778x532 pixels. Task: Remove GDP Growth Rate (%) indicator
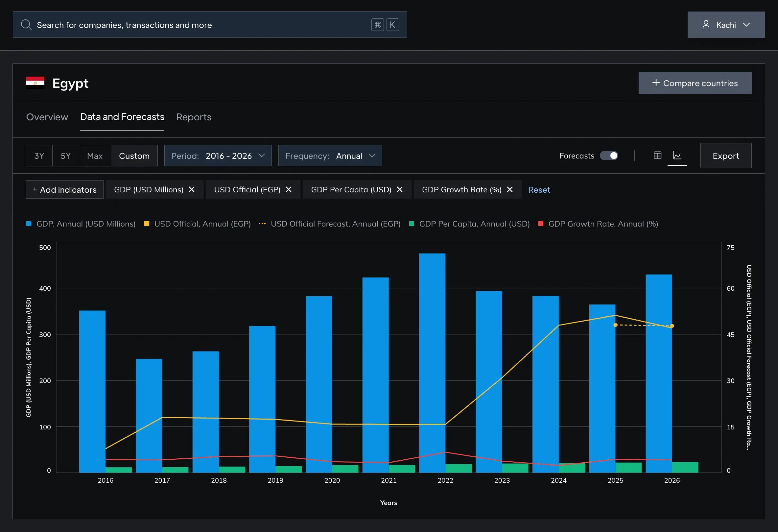509,189
